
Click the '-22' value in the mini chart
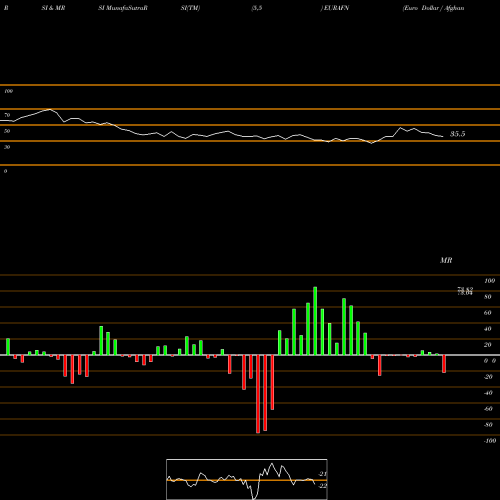(x=322, y=486)
